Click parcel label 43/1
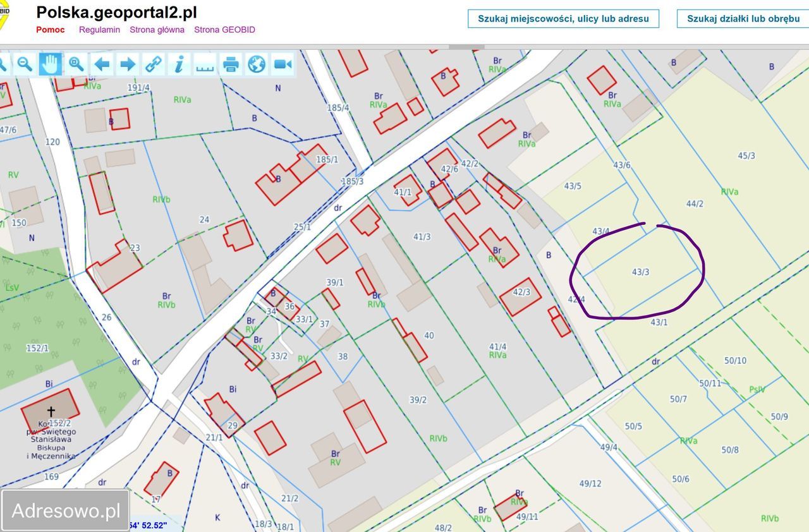This screenshot has width=809, height=532. coord(659,322)
